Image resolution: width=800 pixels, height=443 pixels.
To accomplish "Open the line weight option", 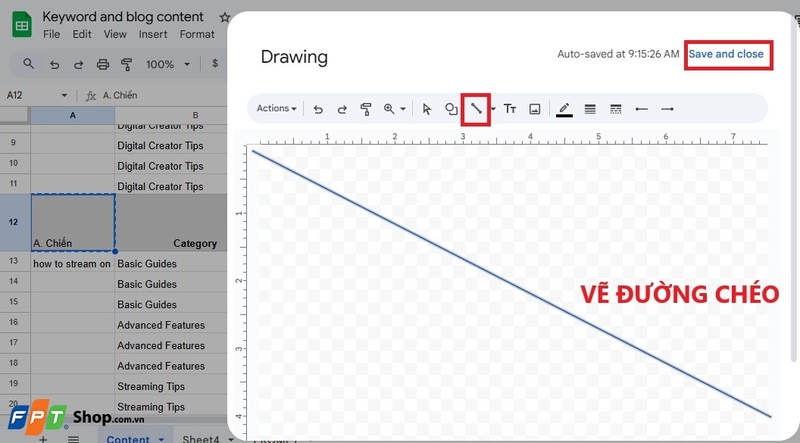I will 590,109.
